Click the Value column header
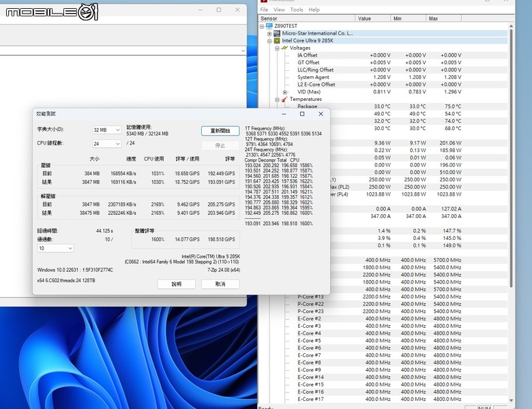The image size is (532, 409). point(372,18)
